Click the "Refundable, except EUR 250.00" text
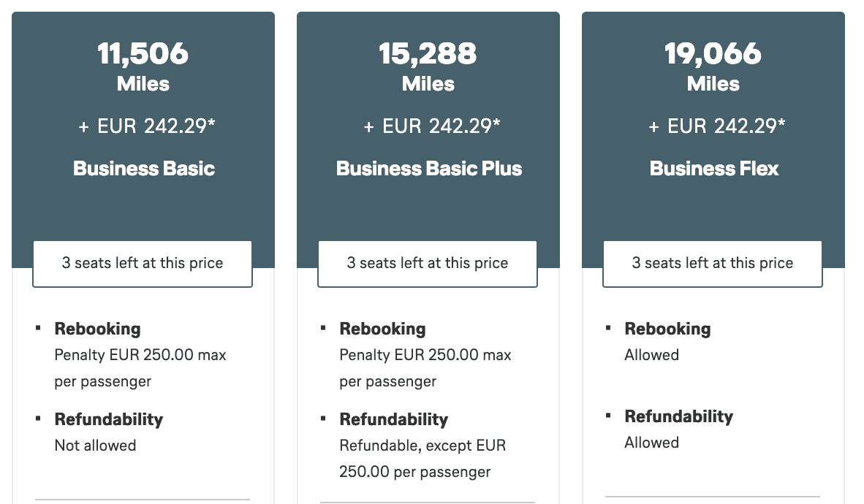Viewport: 864px width, 504px height. click(422, 459)
